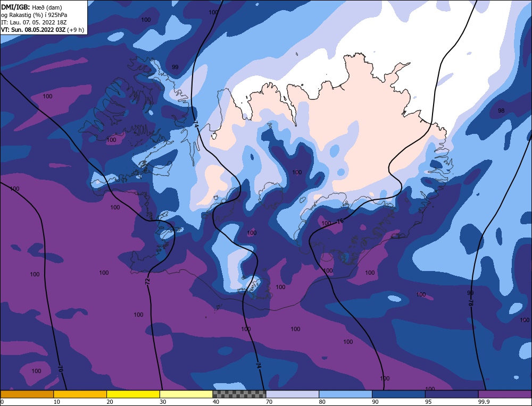Image resolution: width=532 pixels, height=406 pixels.
Task: Click the 'og Rakastig (%) í 925hPa' line
Action: pos(34,14)
